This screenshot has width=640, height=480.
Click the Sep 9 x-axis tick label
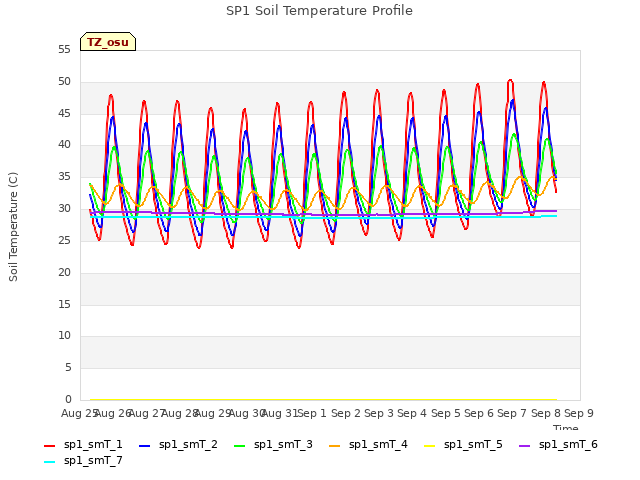pos(579,413)
